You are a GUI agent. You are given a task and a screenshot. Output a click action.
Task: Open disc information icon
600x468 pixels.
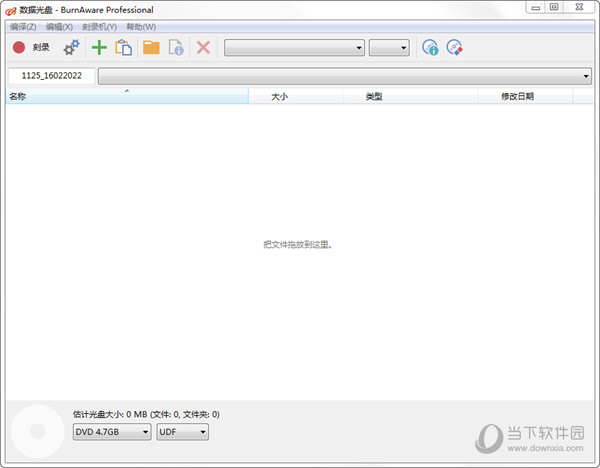pyautogui.click(x=430, y=47)
